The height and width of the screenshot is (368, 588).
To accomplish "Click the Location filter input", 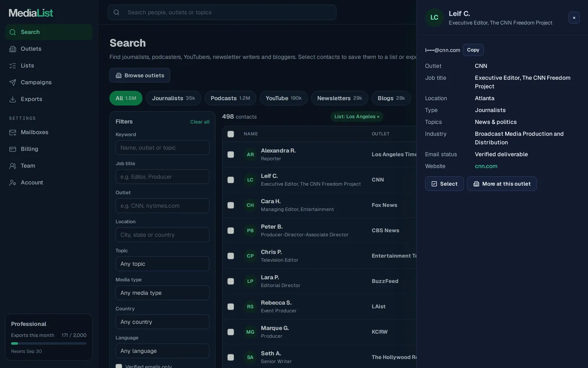I will click(x=163, y=235).
